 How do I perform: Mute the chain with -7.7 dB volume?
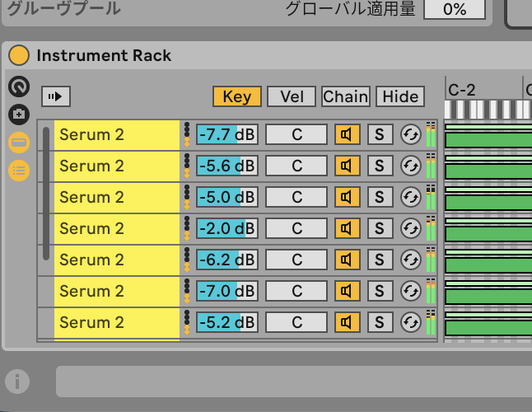(x=347, y=135)
